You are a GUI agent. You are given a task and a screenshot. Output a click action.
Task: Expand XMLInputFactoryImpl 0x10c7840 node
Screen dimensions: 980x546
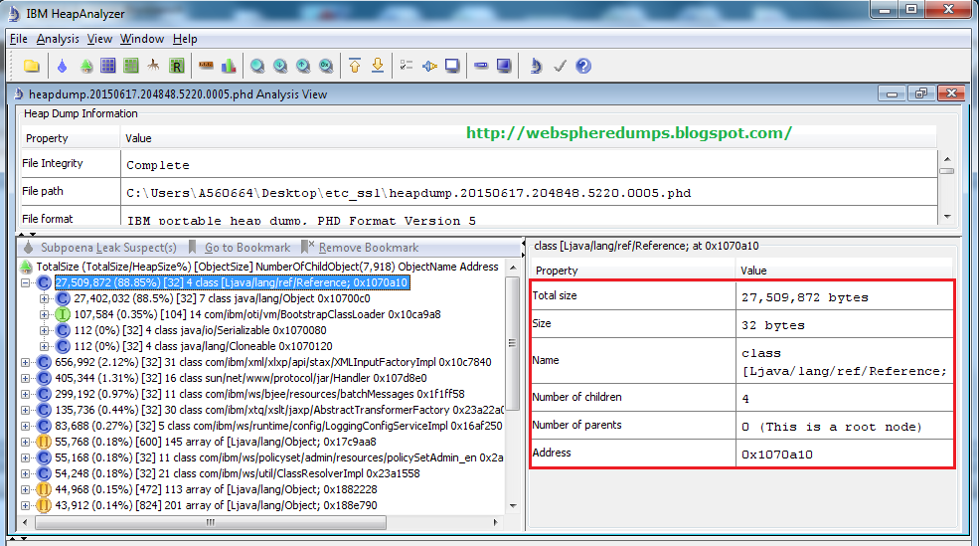25,362
